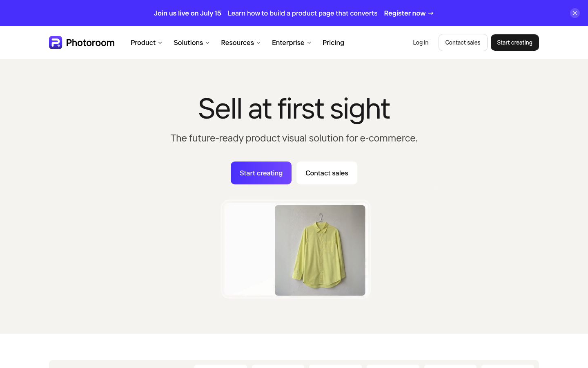Click the blank left panel of image preview
Viewport: 588px width, 368px height.
tap(249, 249)
